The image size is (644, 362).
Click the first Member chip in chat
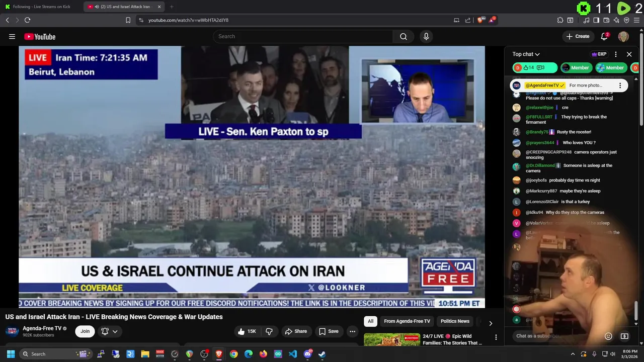pos(576,68)
